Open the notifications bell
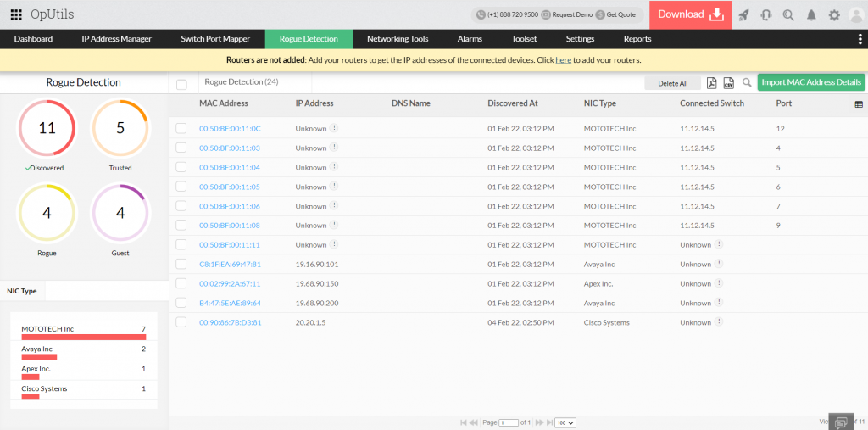The height and width of the screenshot is (430, 868). (811, 14)
